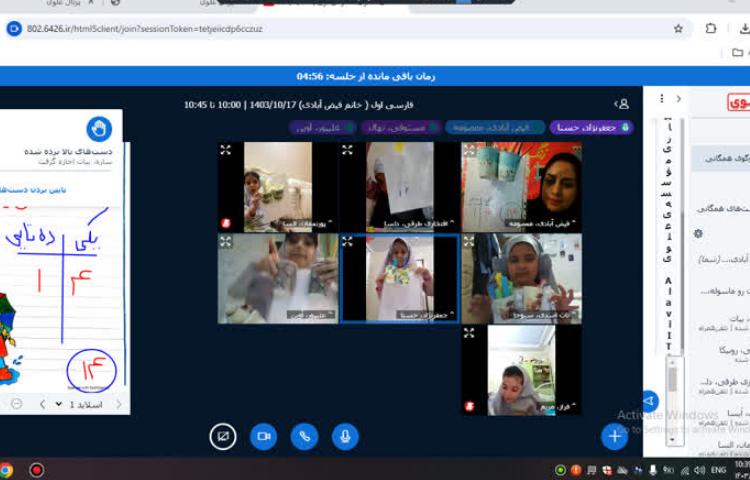
Task: Select the leftmost purple talking indicator pill
Action: coord(323,128)
